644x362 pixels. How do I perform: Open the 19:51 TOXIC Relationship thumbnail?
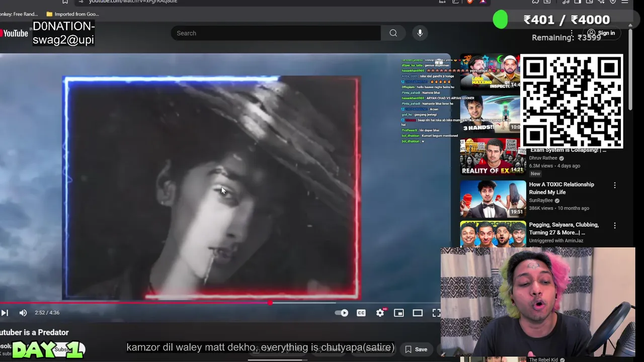pos(493,199)
